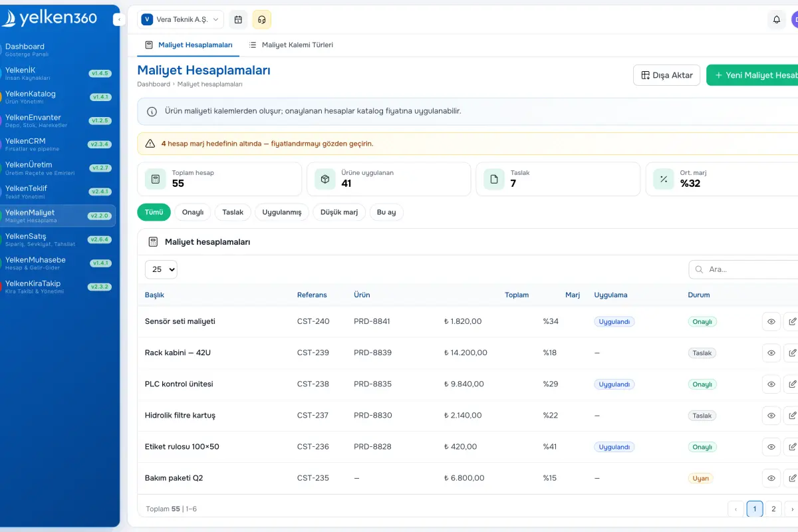Open YelkenKatalog module in sidebar
Viewport: 798px width, 532px height.
pyautogui.click(x=58, y=97)
